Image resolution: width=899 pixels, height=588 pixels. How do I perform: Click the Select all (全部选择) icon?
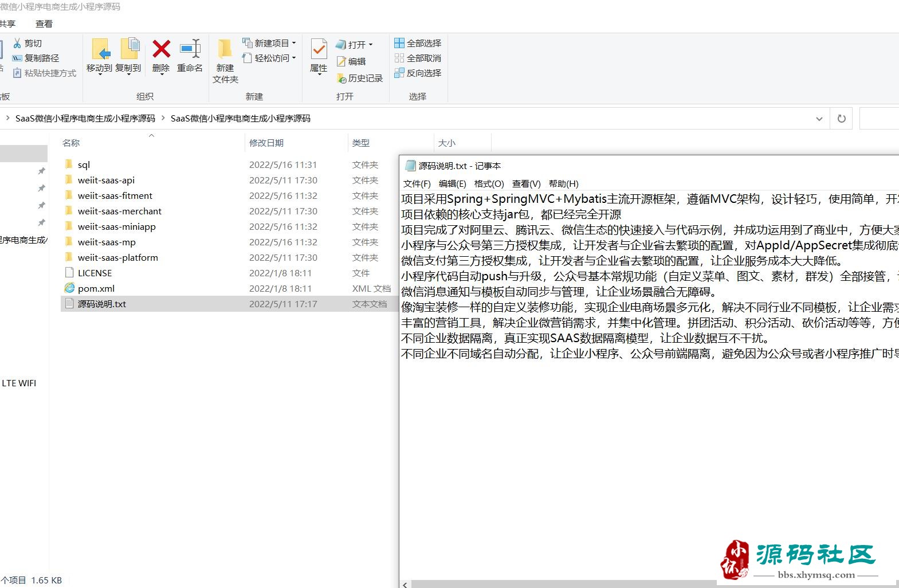point(399,43)
